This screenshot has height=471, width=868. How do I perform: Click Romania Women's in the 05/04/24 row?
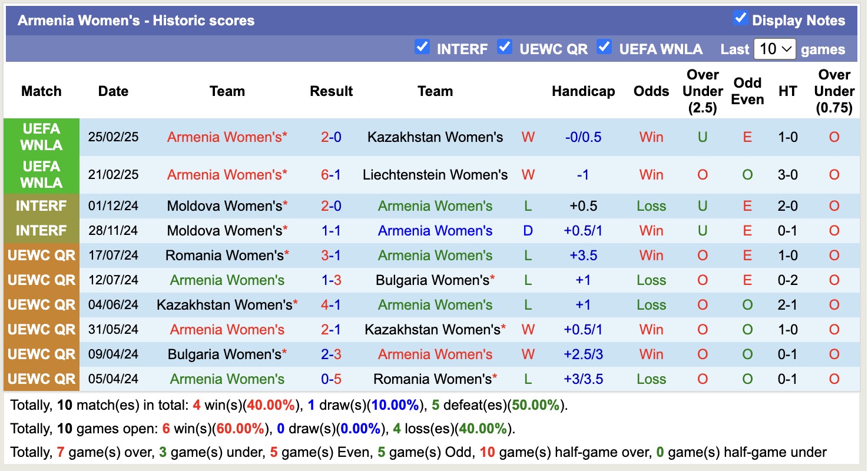[435, 379]
